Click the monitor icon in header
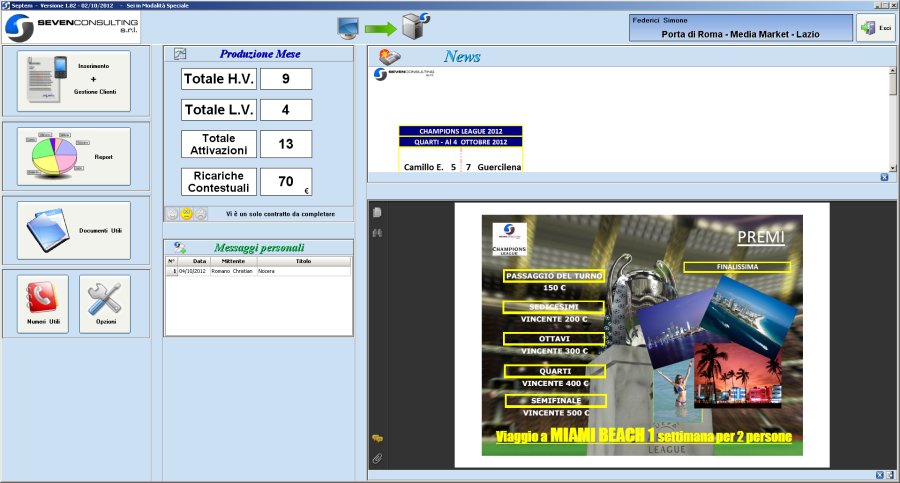 tap(348, 27)
